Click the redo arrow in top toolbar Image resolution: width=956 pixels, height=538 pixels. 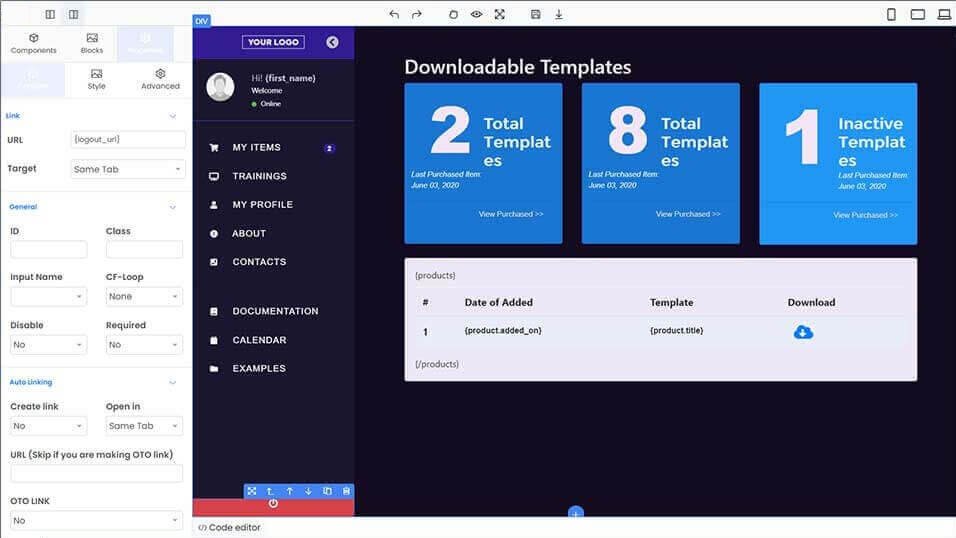[x=417, y=14]
